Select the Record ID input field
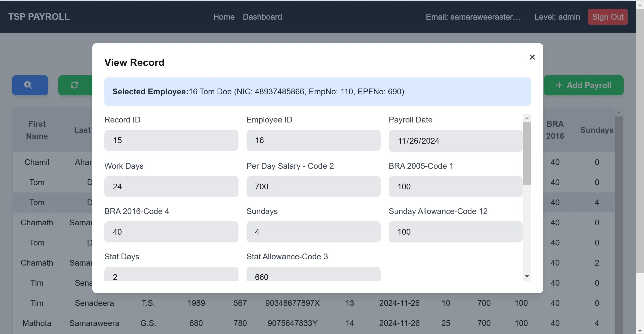 pos(171,140)
